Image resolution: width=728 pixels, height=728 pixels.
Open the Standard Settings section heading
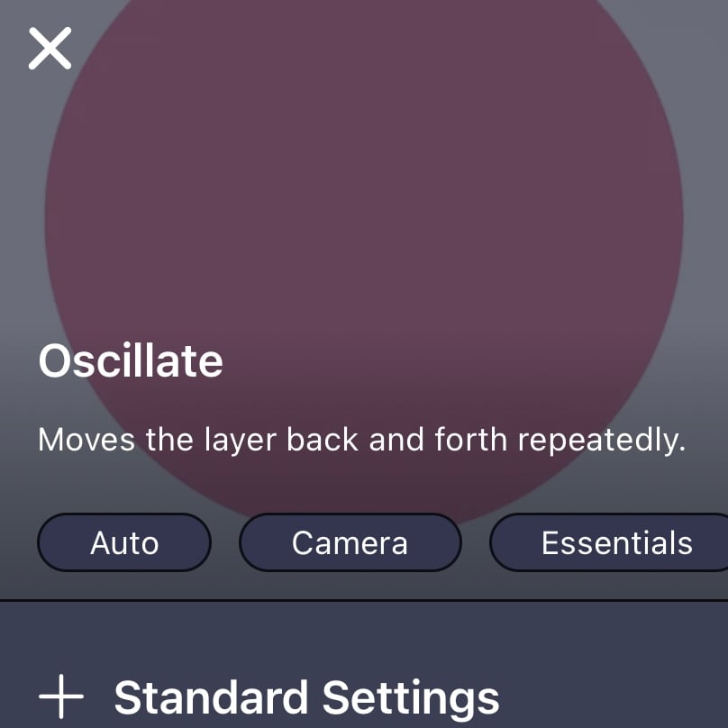(x=306, y=698)
